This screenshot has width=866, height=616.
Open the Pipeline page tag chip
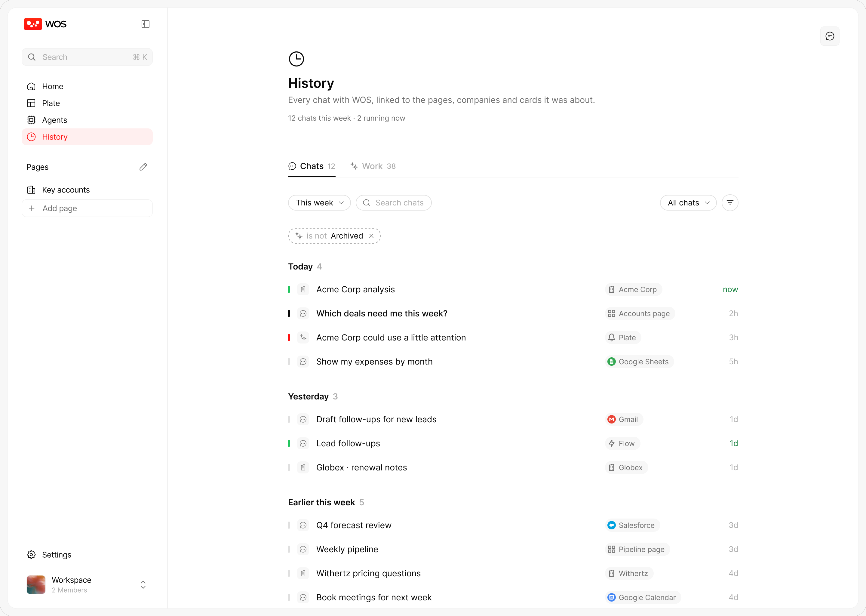pyautogui.click(x=637, y=549)
